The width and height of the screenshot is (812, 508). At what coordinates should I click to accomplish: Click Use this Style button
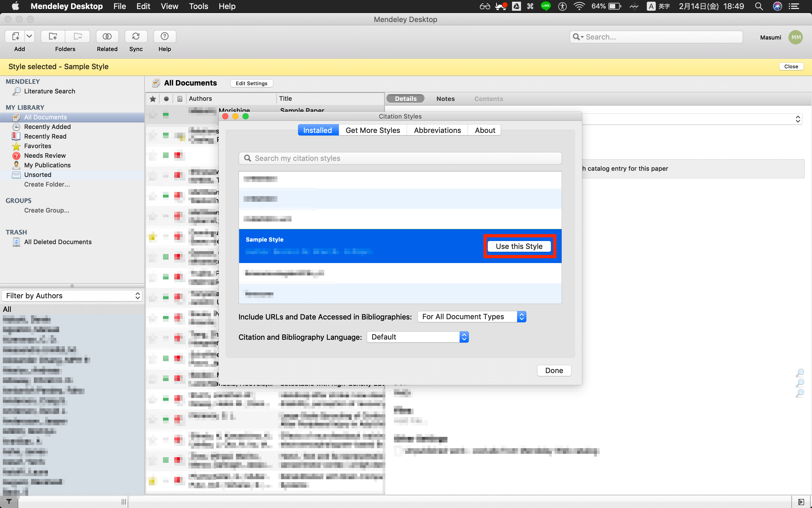pyautogui.click(x=519, y=246)
